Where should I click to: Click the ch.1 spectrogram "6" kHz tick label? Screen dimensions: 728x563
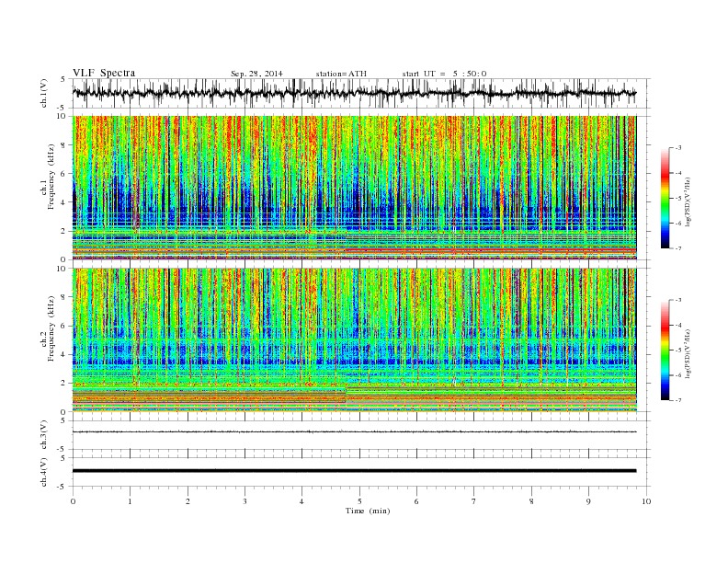click(x=64, y=174)
